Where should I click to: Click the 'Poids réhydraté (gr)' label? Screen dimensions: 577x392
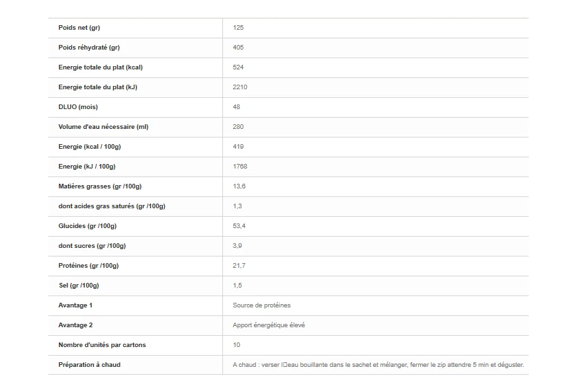tap(89, 48)
